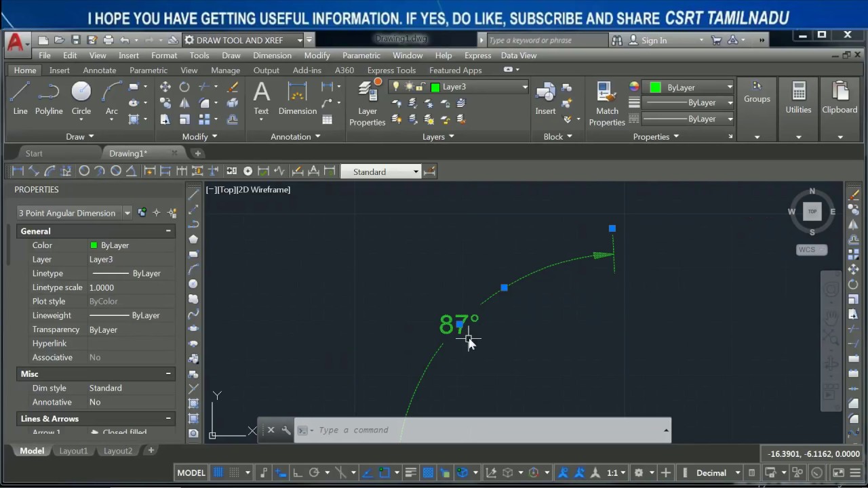Open command line customize wrench
Image resolution: width=868 pixels, height=488 pixels.
tap(286, 430)
